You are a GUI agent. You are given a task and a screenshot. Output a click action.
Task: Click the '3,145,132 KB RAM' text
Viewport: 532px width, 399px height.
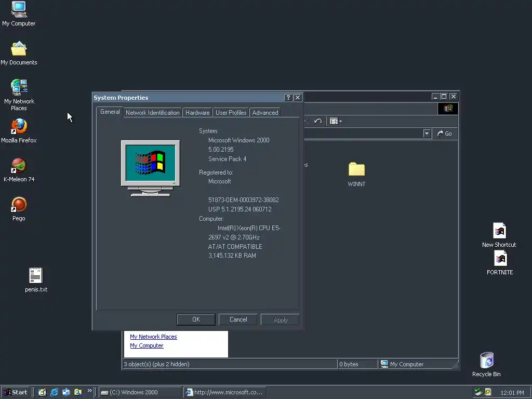(x=232, y=256)
